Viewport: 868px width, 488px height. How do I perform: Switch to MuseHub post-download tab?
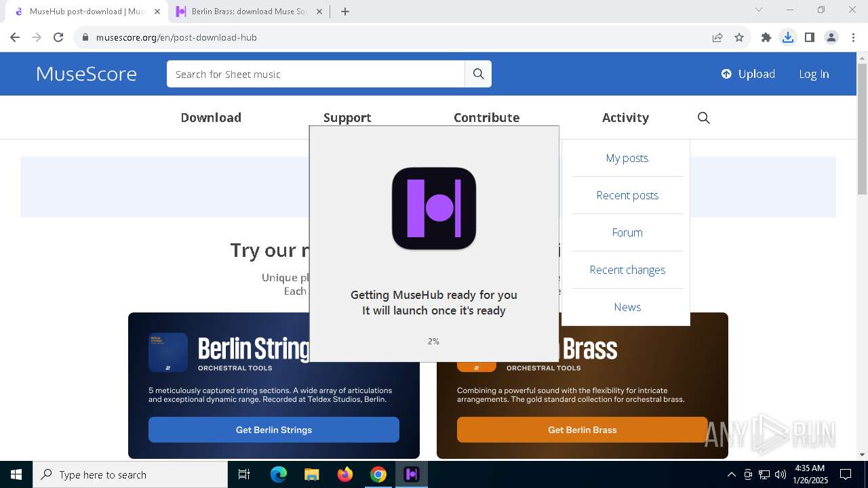(87, 12)
